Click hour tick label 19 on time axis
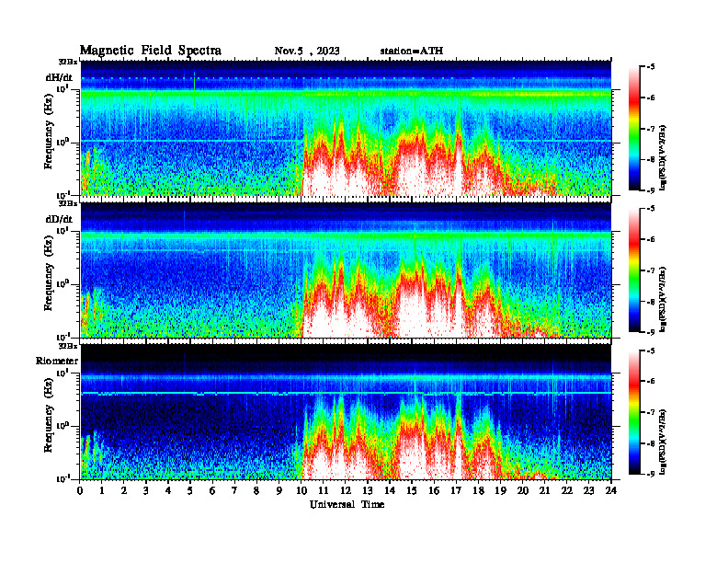728x563 pixels. coord(500,490)
